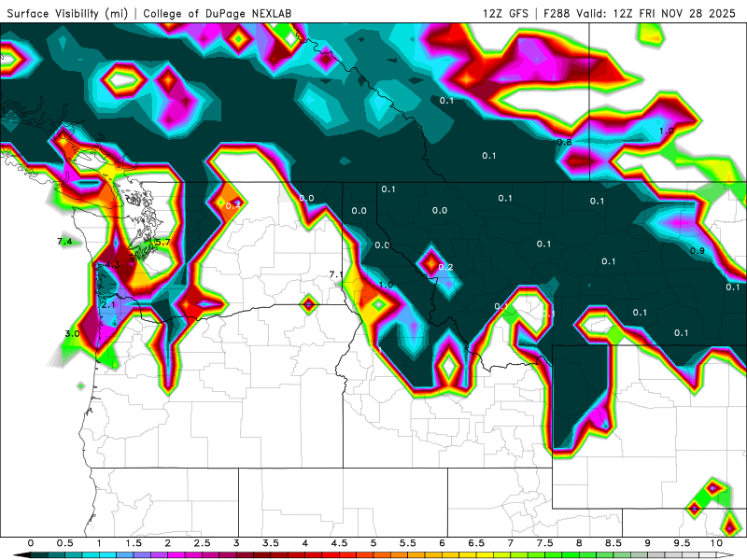Click the color scale label 4.5
This screenshot has height=560, width=747.
[x=339, y=543]
